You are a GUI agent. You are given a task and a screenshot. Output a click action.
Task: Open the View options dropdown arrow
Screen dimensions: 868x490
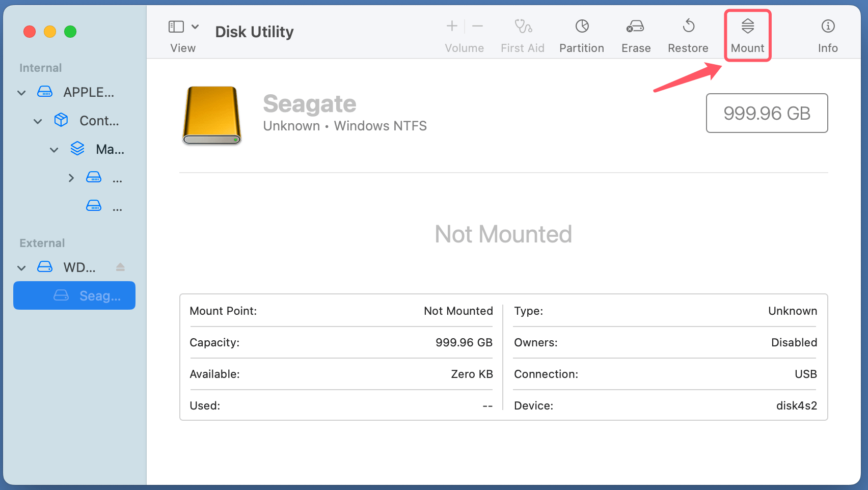click(195, 26)
